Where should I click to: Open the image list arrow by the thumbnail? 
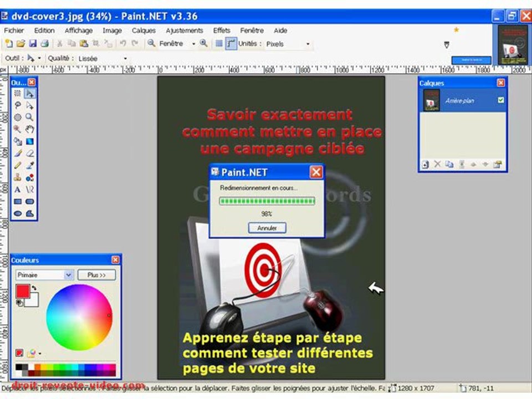(447, 45)
